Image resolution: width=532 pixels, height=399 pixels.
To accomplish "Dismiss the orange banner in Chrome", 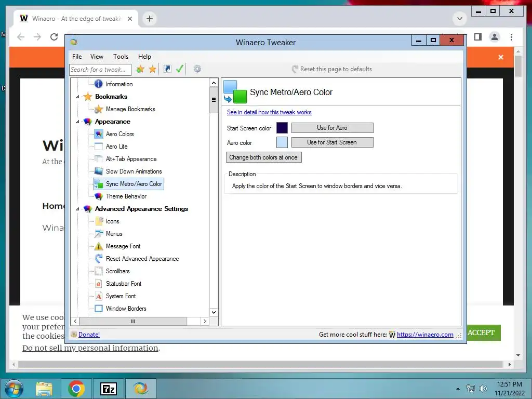I will [500, 57].
